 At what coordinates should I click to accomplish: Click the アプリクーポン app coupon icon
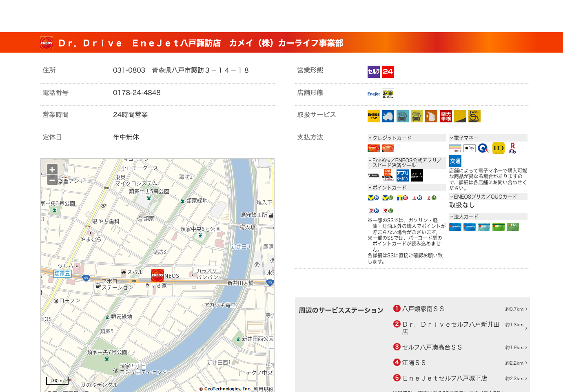click(403, 175)
